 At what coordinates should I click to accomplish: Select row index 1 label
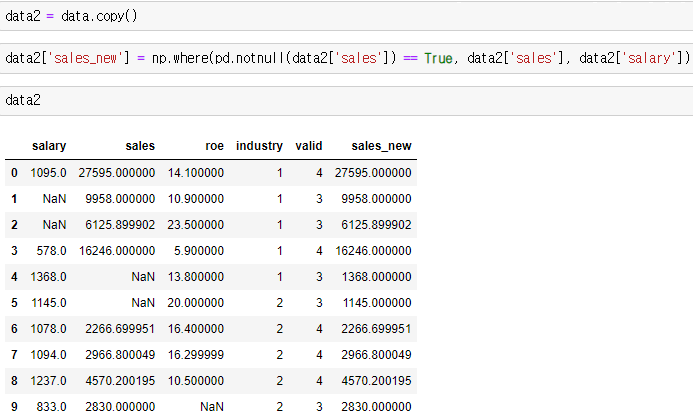(x=14, y=199)
